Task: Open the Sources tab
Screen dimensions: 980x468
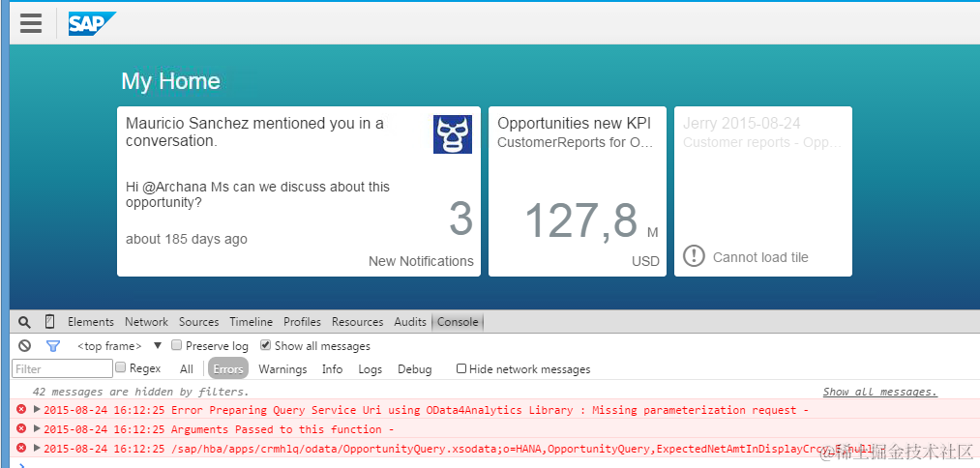Action: pos(198,322)
